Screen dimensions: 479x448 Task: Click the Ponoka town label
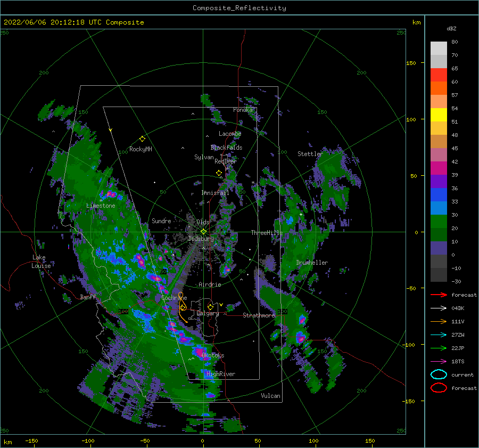tap(243, 110)
